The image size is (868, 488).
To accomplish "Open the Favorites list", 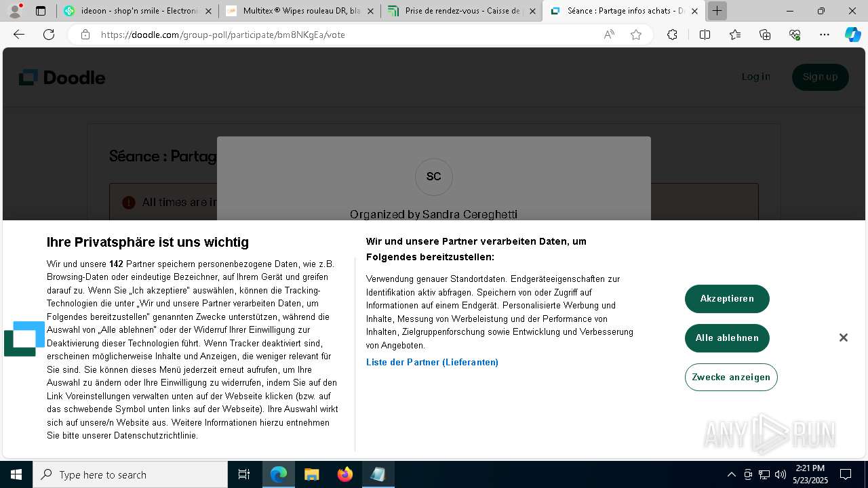I will pos(735,35).
